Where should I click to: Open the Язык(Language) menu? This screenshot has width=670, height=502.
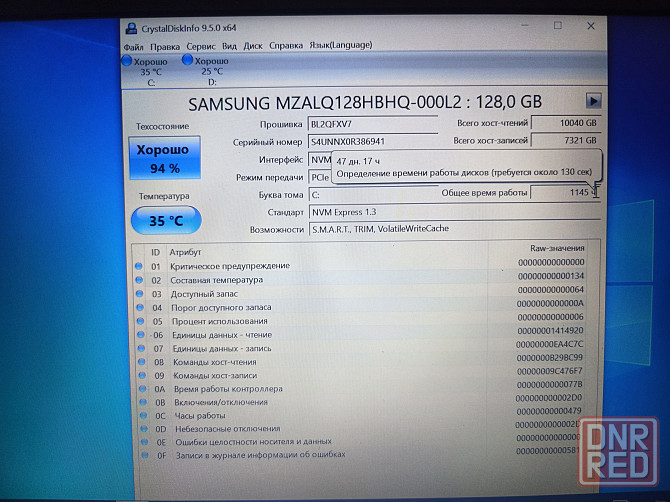point(341,46)
